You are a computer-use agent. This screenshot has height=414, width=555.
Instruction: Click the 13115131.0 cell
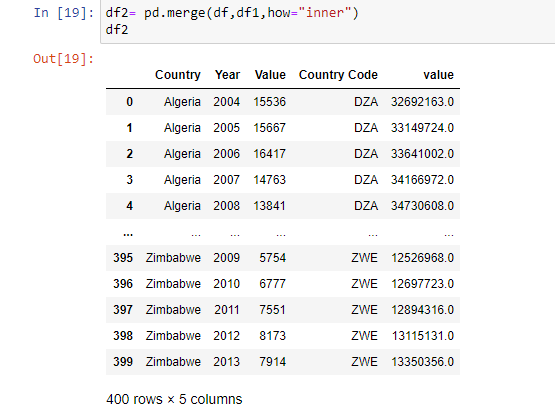pos(423,336)
